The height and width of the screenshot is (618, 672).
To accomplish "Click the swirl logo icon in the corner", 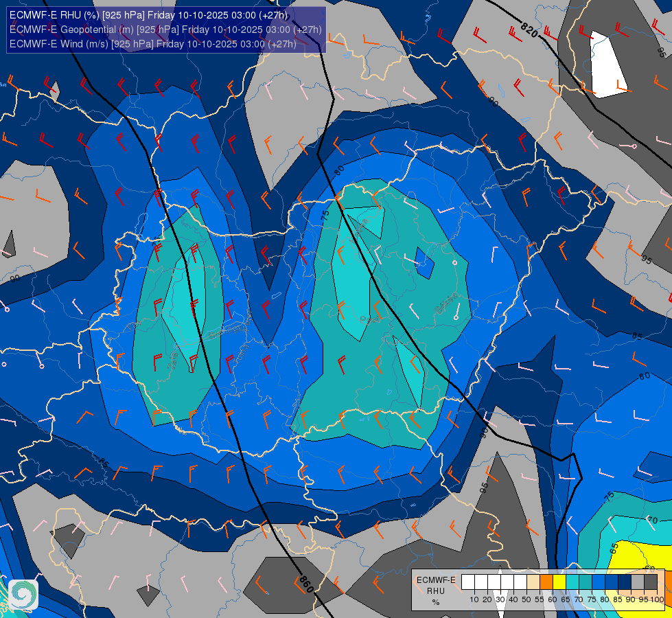I will (23, 595).
